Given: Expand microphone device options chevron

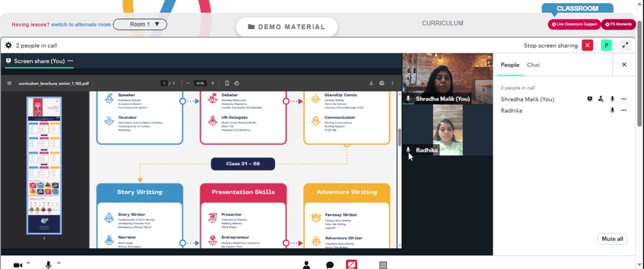Looking at the screenshot, I should click(x=59, y=263).
